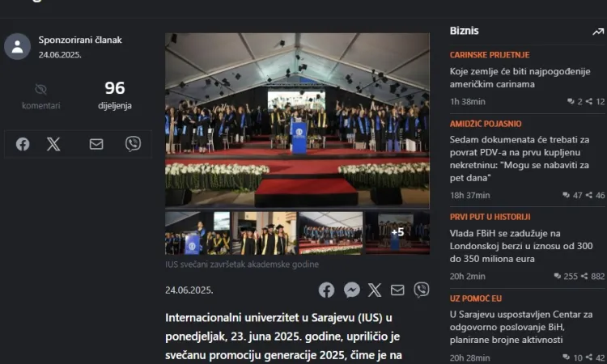
Task: Click the email icon below the gallery
Action: (x=397, y=290)
